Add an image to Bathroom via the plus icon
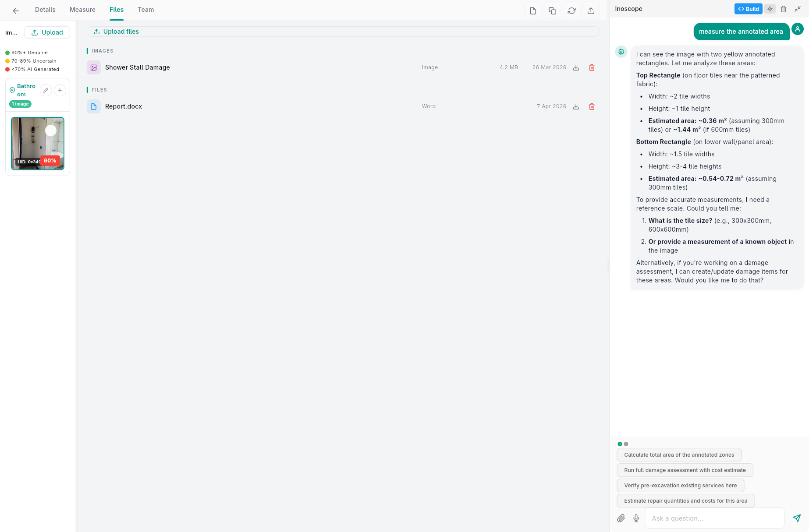The height and width of the screenshot is (532, 809). pyautogui.click(x=60, y=90)
